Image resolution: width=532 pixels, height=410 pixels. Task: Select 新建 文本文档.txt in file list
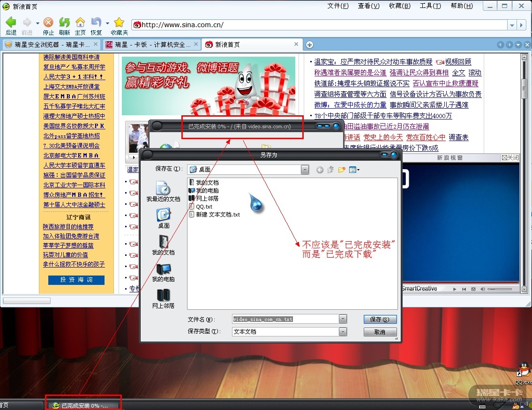[x=214, y=215]
